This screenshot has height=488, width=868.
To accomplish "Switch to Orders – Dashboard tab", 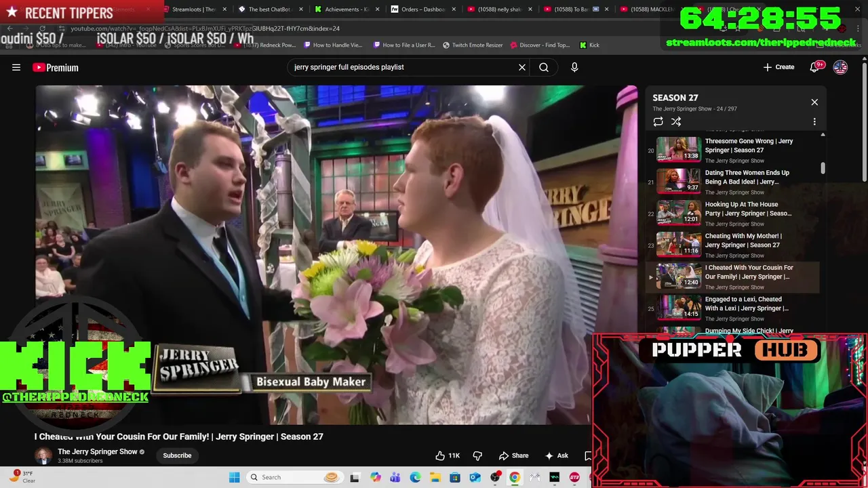I will [x=422, y=9].
